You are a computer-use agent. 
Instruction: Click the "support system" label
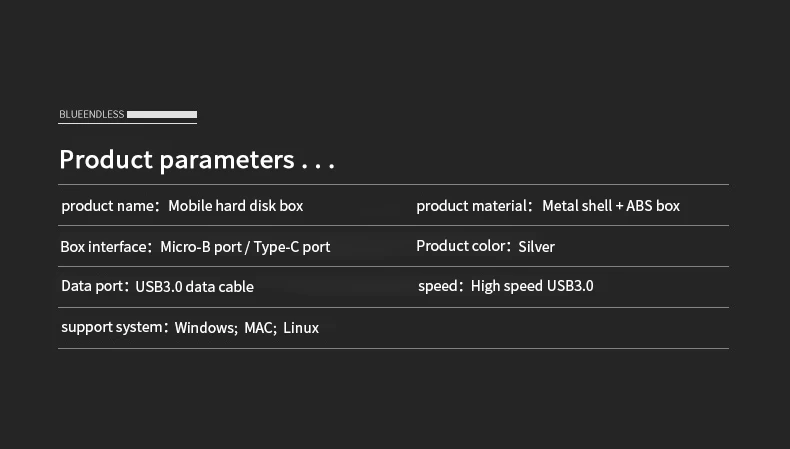[x=112, y=327]
